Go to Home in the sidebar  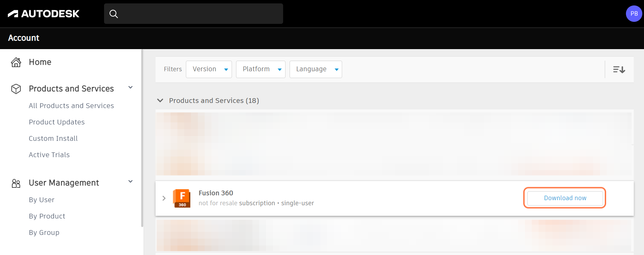(40, 62)
